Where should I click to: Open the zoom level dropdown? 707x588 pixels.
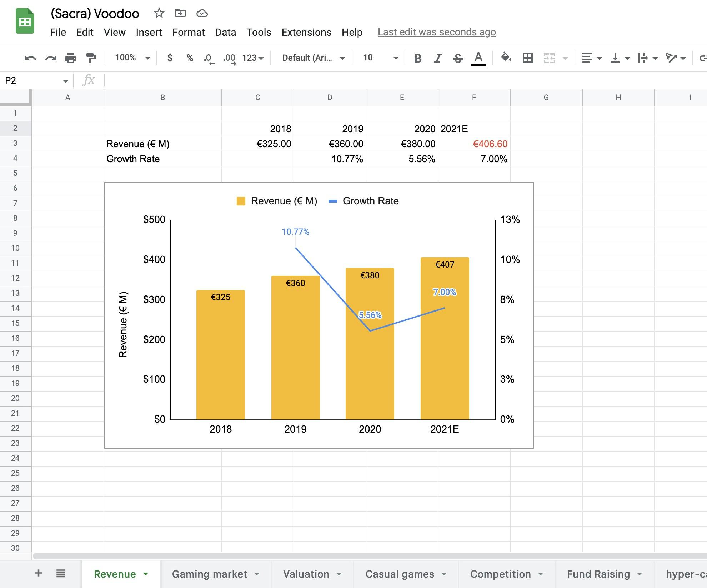pyautogui.click(x=132, y=58)
